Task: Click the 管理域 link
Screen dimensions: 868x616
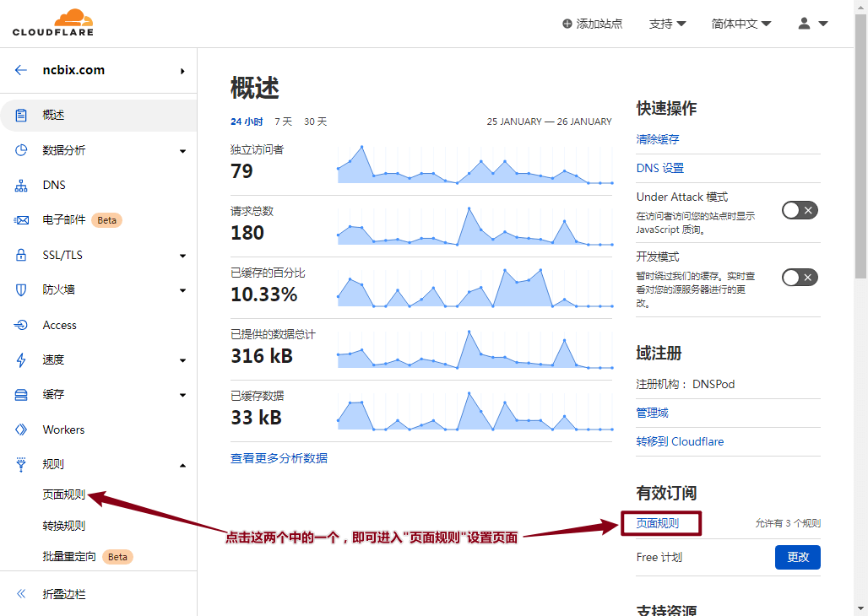Action: [652, 413]
